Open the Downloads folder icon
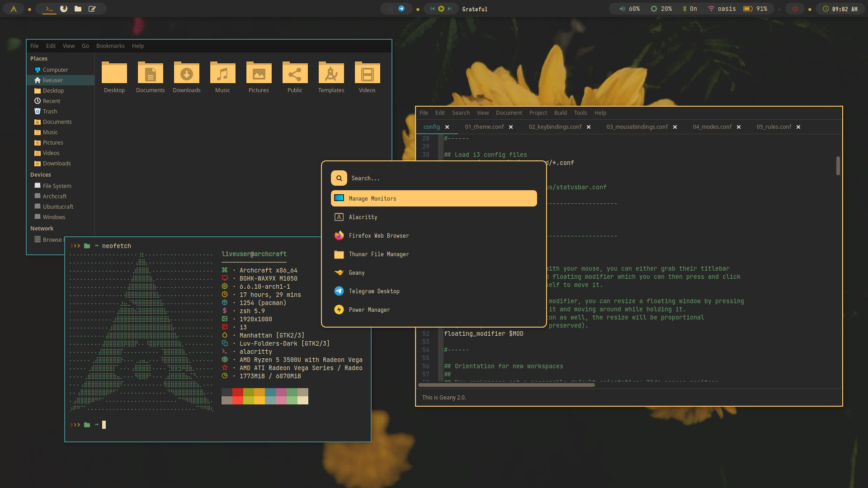Screen dimensions: 868x488 pyautogui.click(x=186, y=77)
